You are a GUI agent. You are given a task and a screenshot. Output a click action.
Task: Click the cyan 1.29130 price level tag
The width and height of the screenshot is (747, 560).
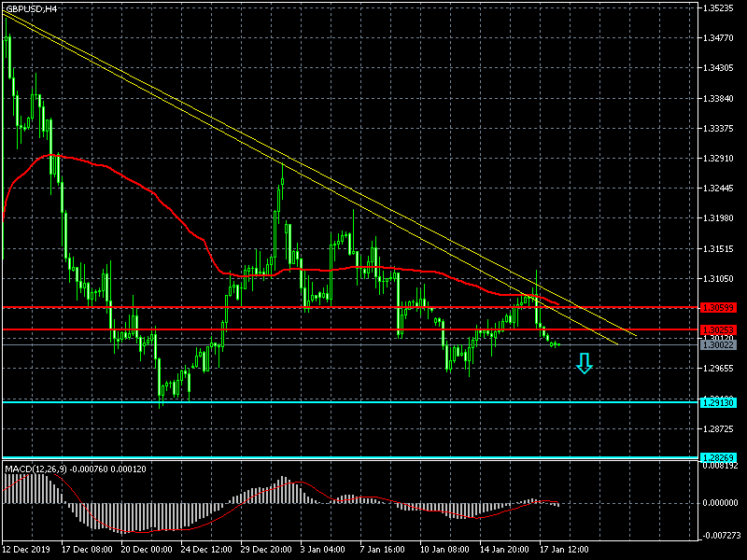click(x=719, y=403)
